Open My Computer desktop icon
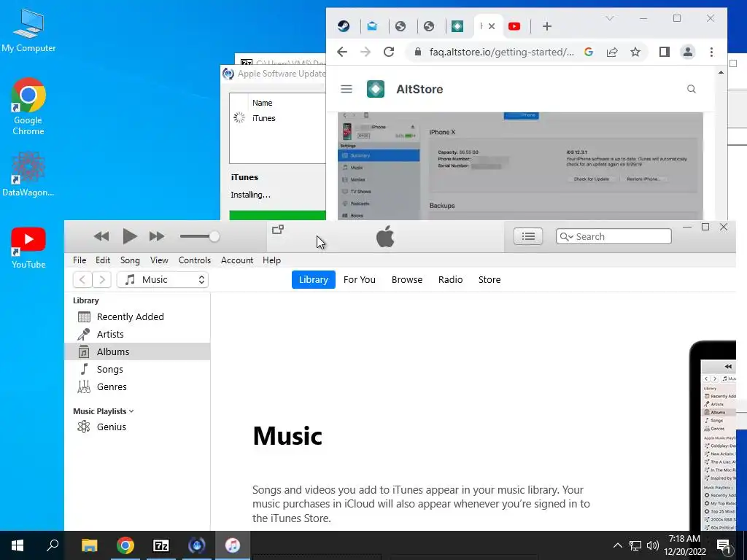 pyautogui.click(x=28, y=31)
